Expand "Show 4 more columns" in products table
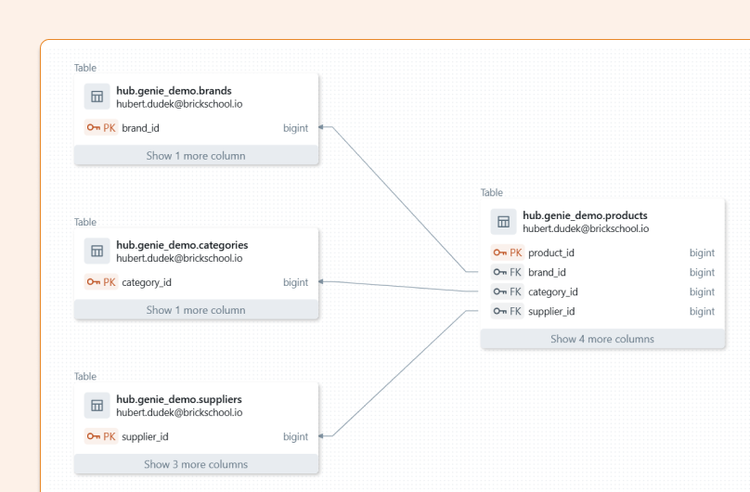This screenshot has height=492, width=750. click(x=602, y=339)
